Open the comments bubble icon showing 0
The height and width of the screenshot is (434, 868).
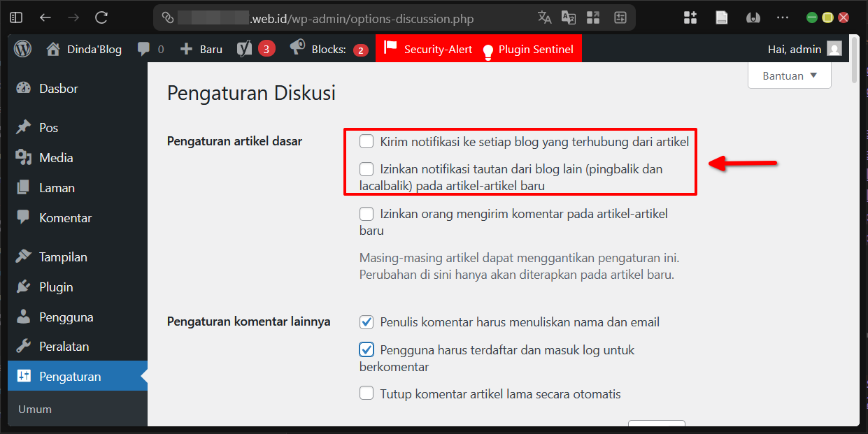(145, 48)
